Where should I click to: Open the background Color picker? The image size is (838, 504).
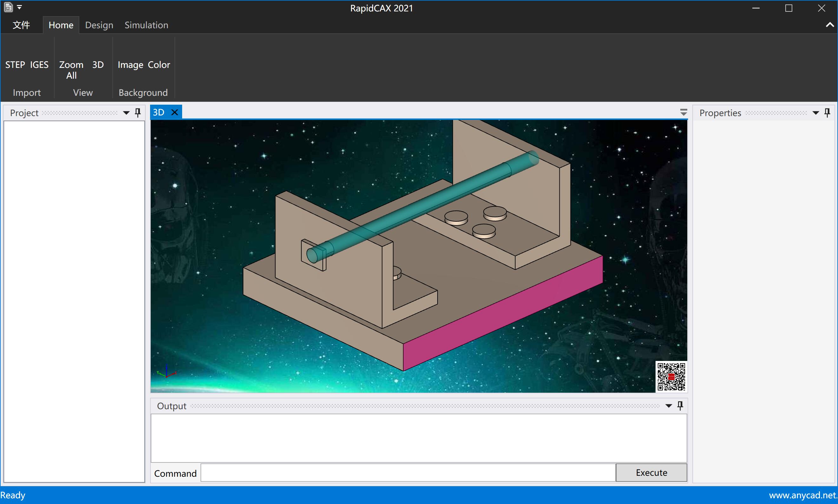[x=159, y=64]
